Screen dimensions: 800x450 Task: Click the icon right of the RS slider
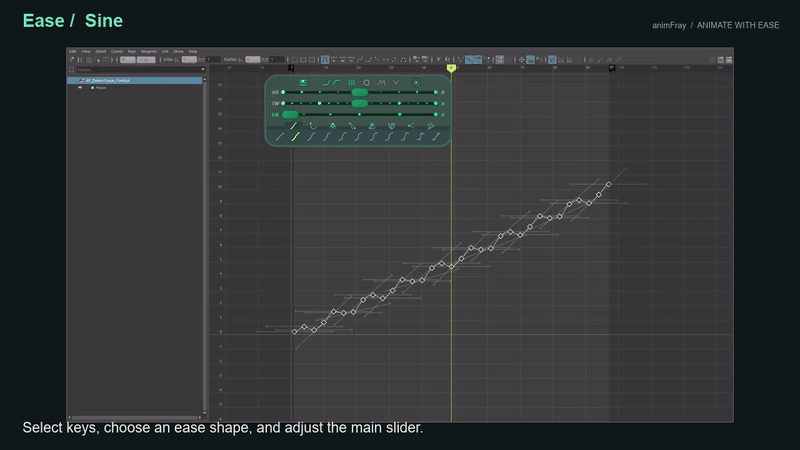[443, 92]
